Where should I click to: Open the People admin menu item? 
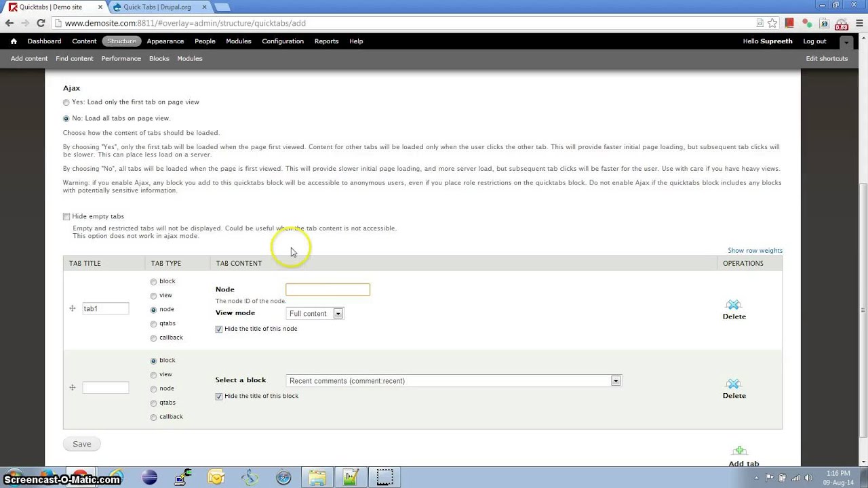pyautogui.click(x=205, y=41)
